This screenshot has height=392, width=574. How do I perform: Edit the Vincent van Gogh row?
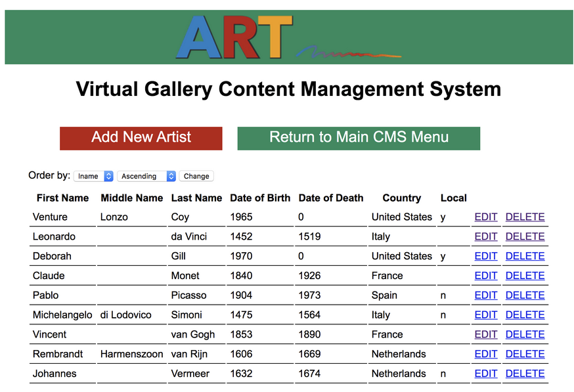click(x=486, y=334)
